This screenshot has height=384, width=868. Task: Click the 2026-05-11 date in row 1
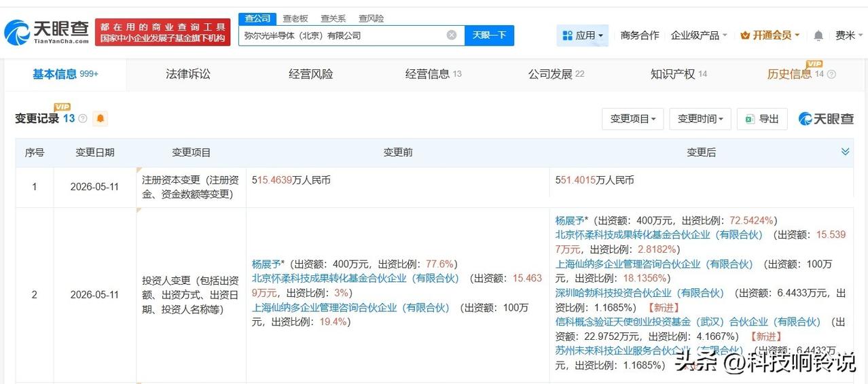click(x=94, y=186)
